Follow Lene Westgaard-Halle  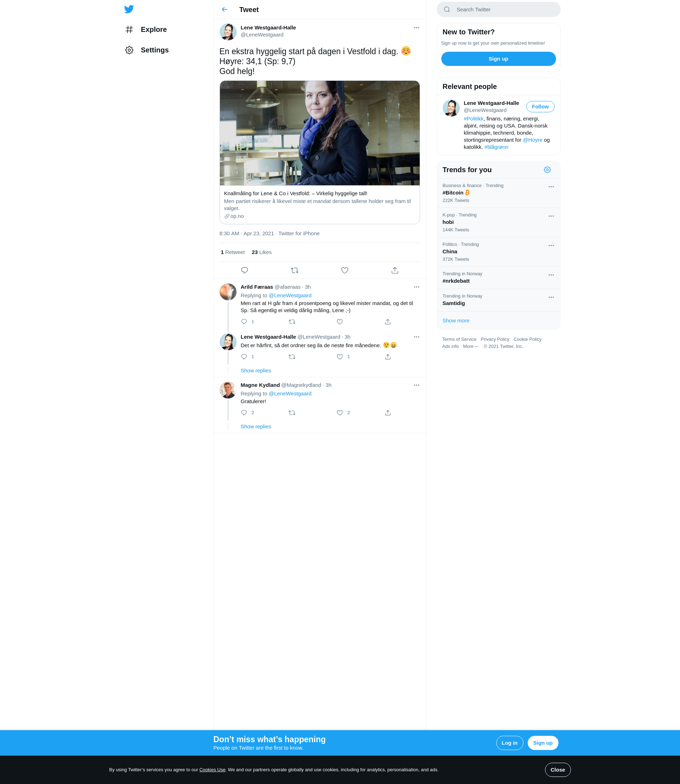540,107
